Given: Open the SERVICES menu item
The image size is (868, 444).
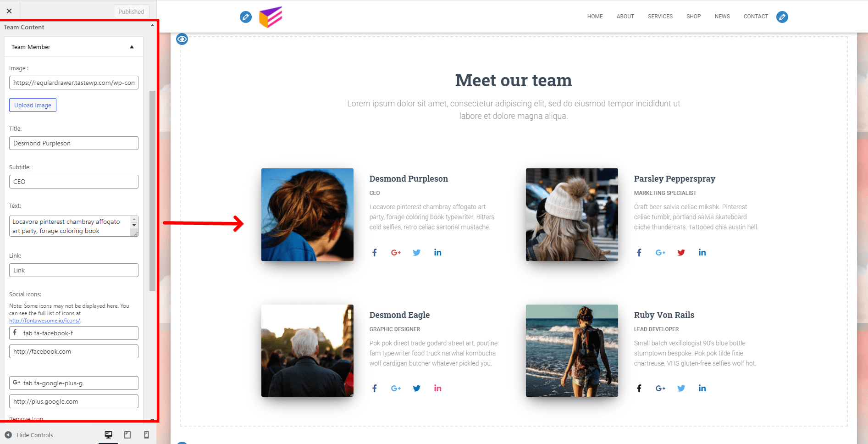Looking at the screenshot, I should pyautogui.click(x=660, y=17).
